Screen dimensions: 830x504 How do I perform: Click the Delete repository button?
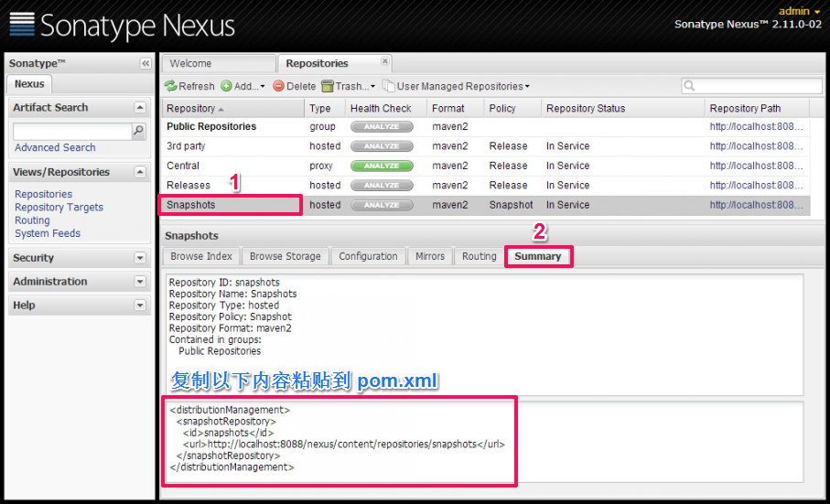tap(295, 86)
